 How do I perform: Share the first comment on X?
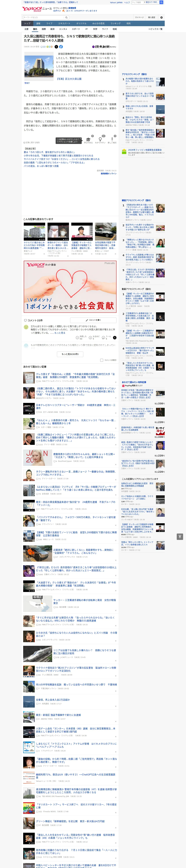tap(115, 337)
